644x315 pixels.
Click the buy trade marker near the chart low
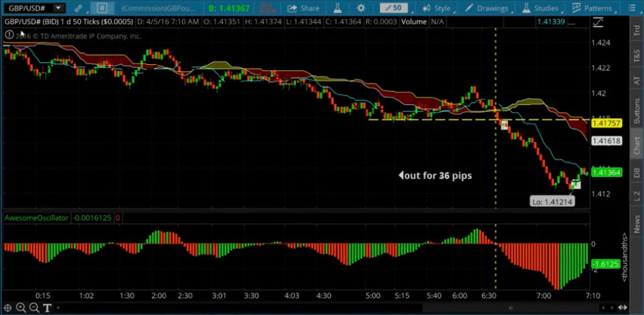tap(576, 184)
